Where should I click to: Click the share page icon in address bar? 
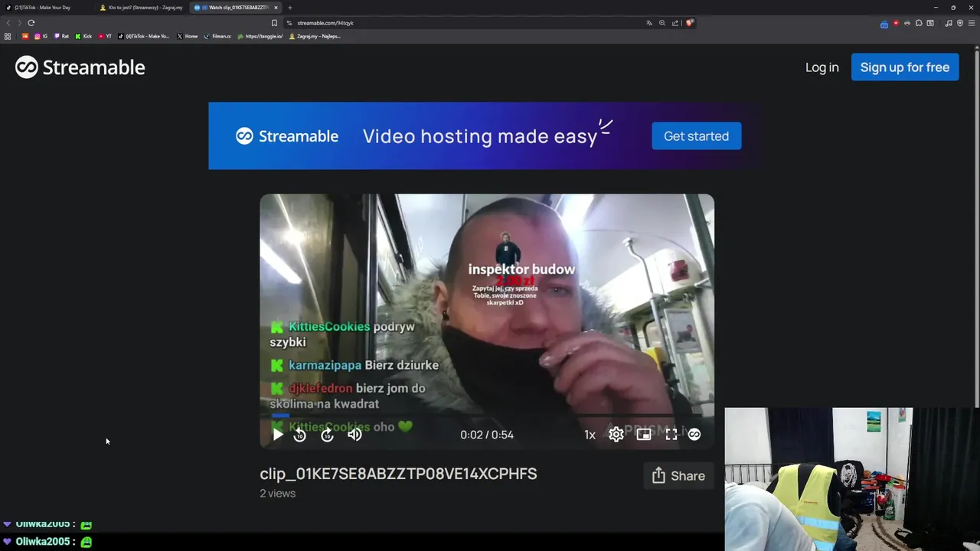click(675, 23)
